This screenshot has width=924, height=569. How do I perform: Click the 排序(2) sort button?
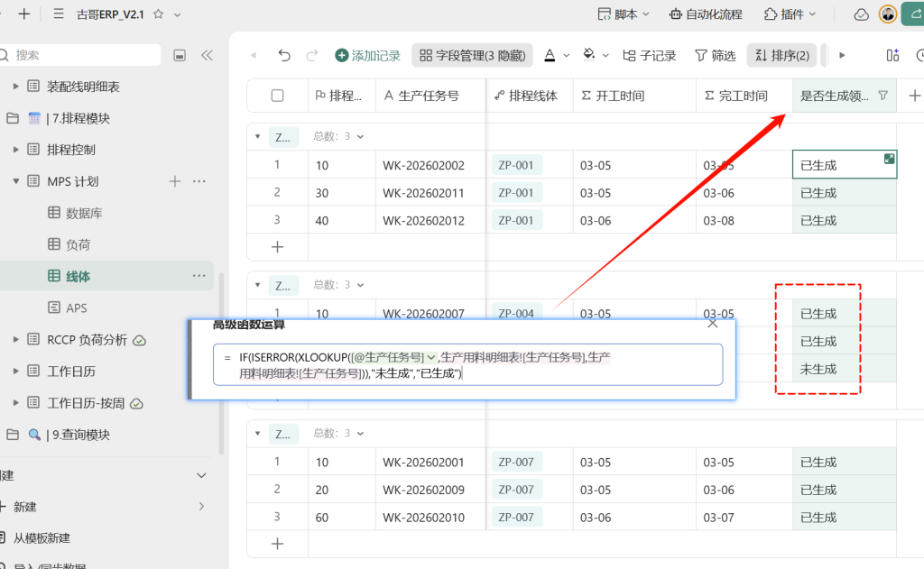pyautogui.click(x=782, y=55)
